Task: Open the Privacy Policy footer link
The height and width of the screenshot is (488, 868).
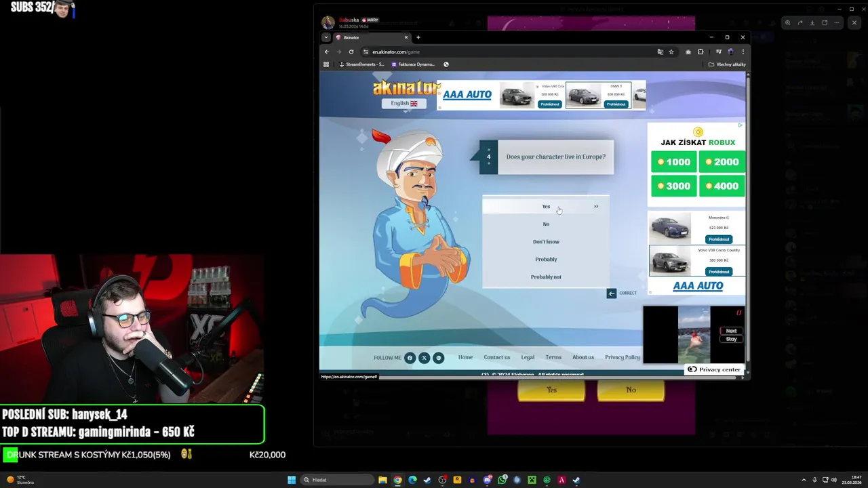Action: pos(623,357)
